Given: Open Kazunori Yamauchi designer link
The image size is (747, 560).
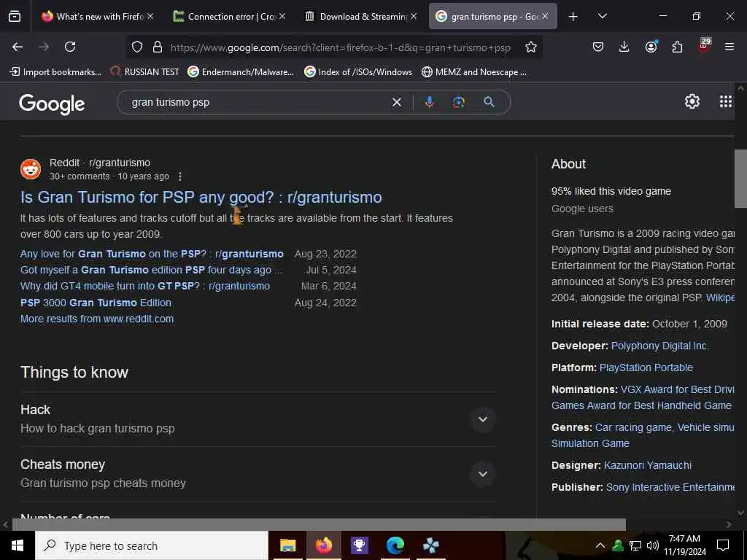Looking at the screenshot, I should click(x=648, y=465).
